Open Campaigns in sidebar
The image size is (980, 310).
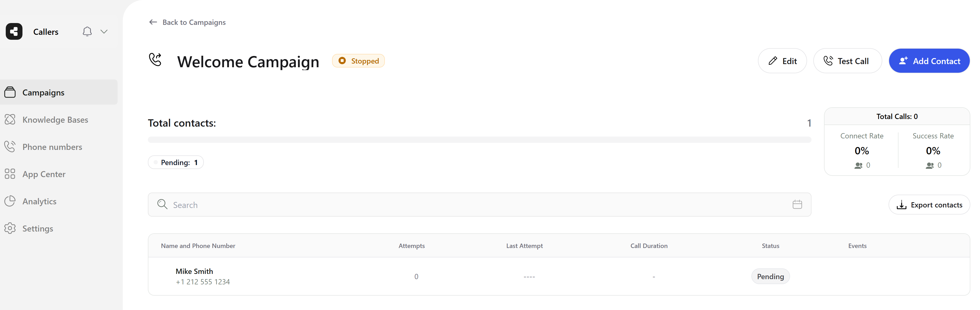(x=43, y=93)
